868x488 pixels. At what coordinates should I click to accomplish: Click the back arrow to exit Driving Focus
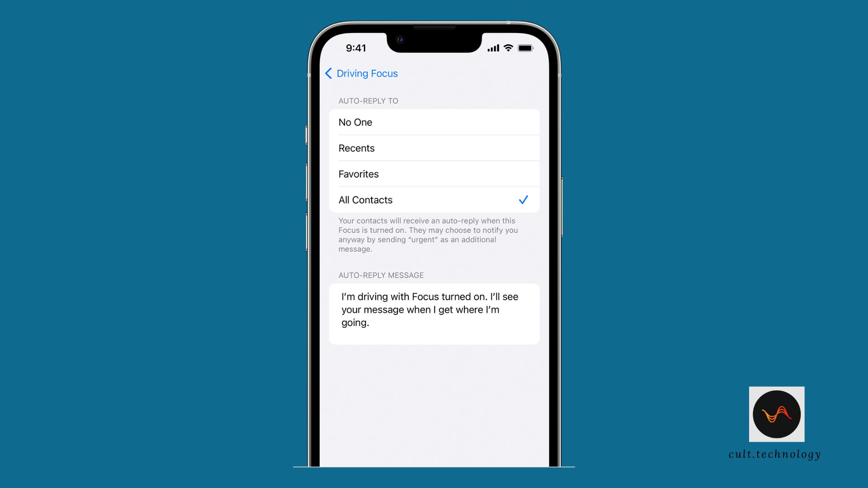[x=329, y=73]
